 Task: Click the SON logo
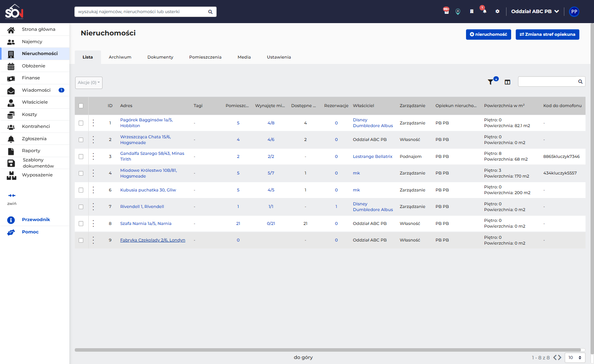pyautogui.click(x=14, y=12)
